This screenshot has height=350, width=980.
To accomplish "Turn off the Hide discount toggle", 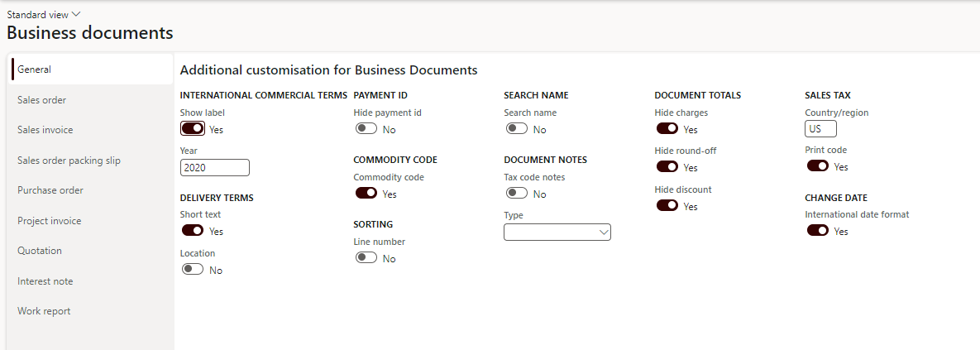I will [x=667, y=206].
